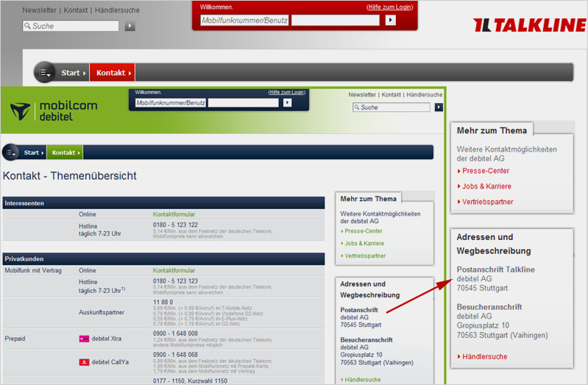Click the red Händlersuche link in right panel
The width and height of the screenshot is (588, 385).
[x=484, y=356]
